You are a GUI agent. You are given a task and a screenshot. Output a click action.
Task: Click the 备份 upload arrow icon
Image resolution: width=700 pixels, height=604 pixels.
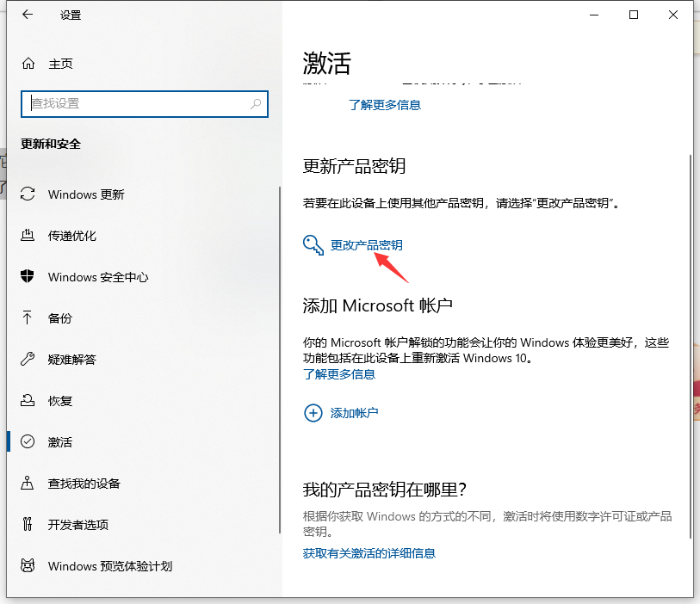pyautogui.click(x=28, y=318)
